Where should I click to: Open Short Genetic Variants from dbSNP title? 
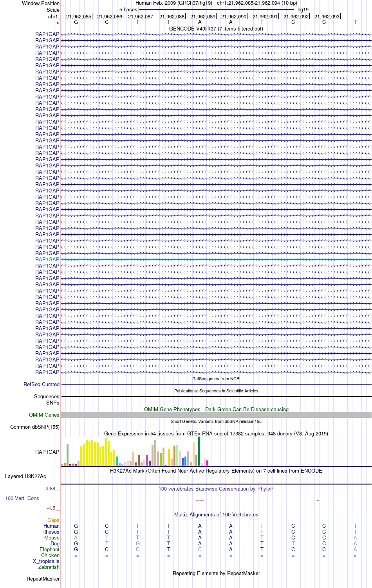(x=216, y=421)
